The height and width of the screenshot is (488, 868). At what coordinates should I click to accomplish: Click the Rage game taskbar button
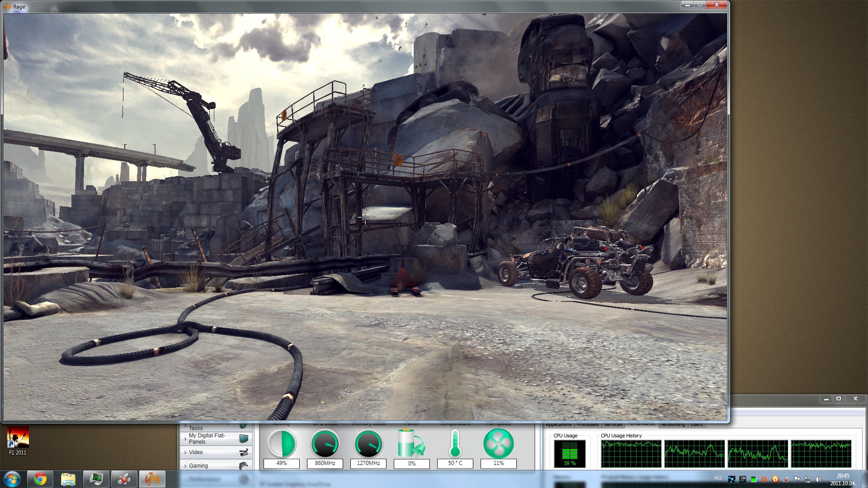[x=152, y=479]
